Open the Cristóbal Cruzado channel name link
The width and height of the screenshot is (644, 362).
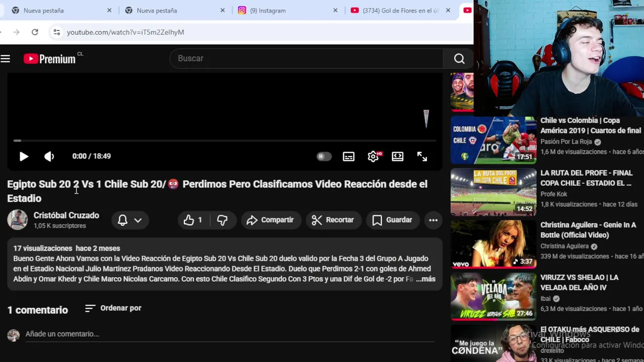tap(66, 215)
